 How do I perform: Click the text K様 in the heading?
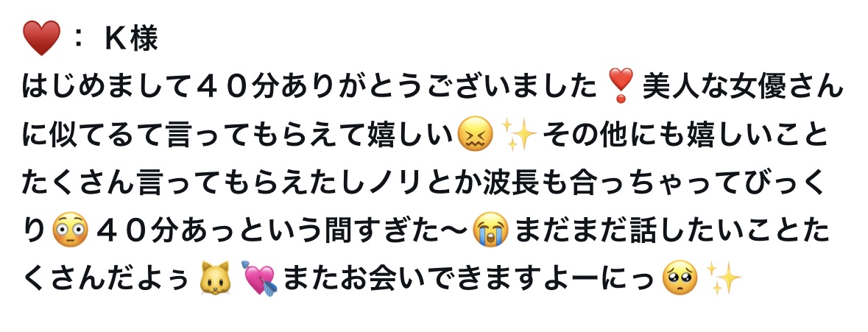pos(132,39)
